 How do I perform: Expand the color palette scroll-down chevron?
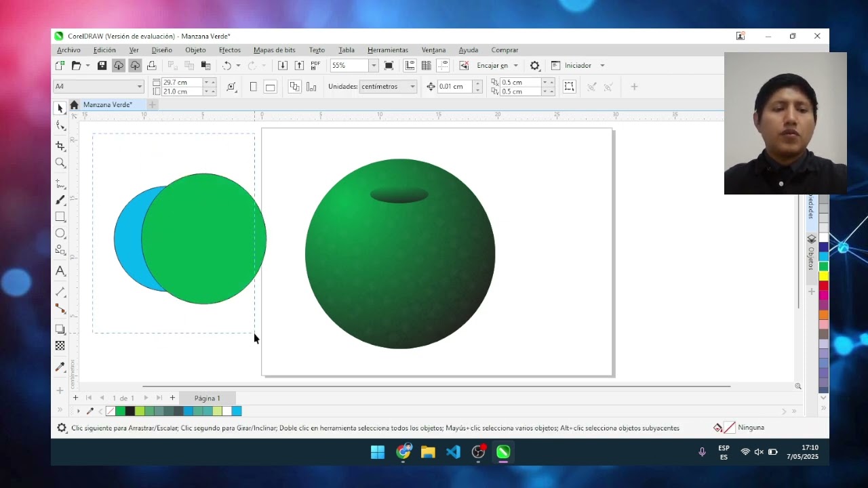pos(824,399)
